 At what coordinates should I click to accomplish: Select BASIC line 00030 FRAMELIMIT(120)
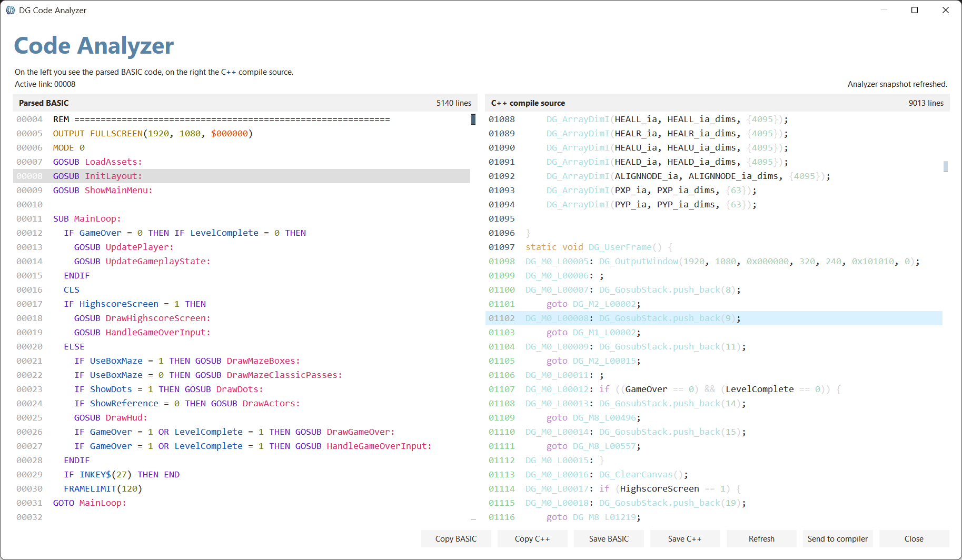coord(242,488)
